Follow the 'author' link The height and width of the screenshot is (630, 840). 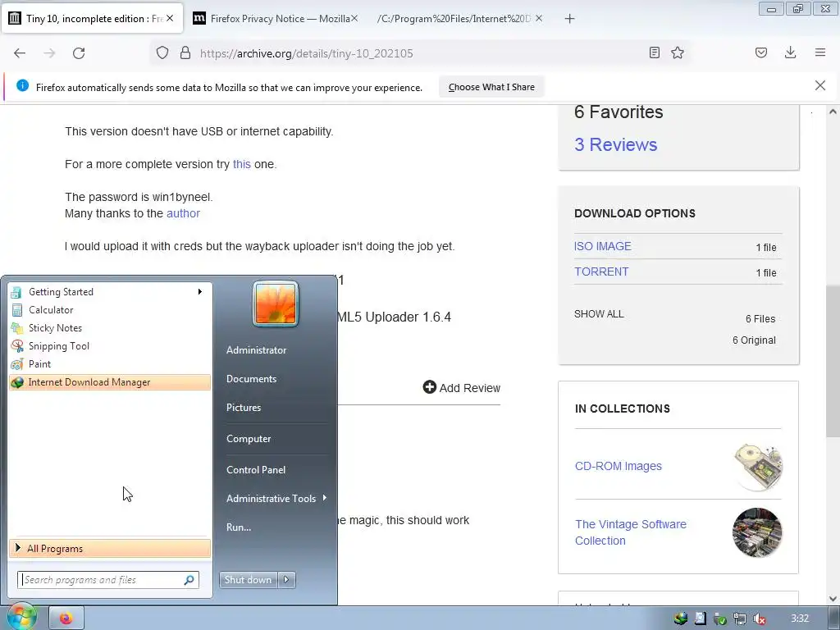coord(183,213)
